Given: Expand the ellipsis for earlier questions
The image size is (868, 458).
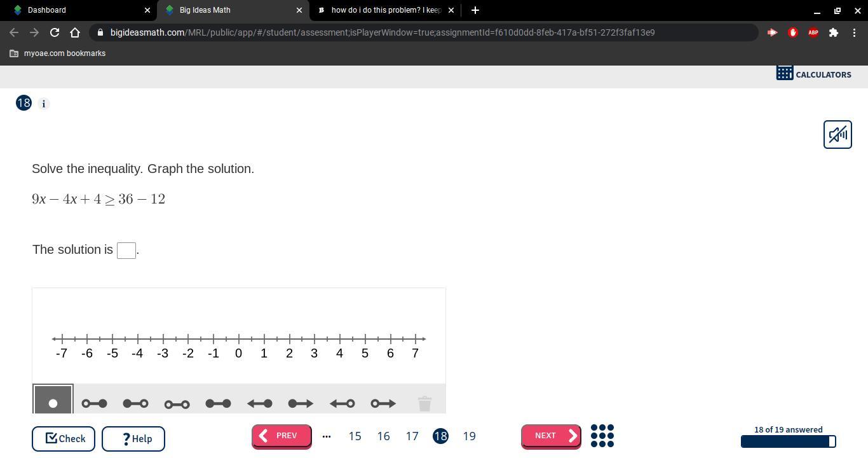Looking at the screenshot, I should pyautogui.click(x=327, y=436).
